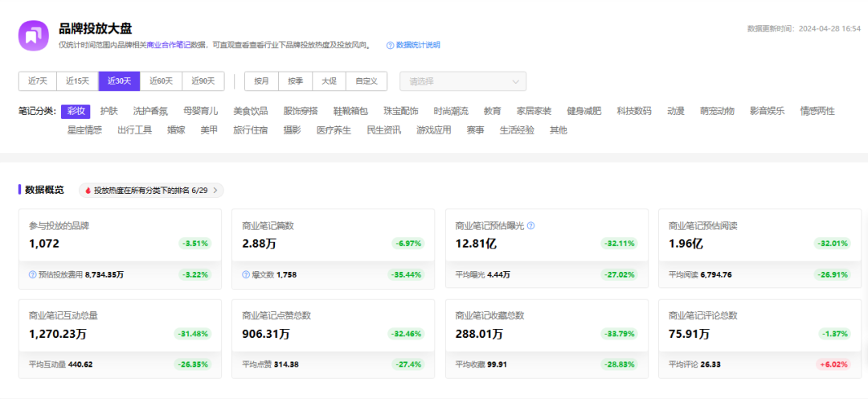This screenshot has height=399, width=868.
Task: Select 星座情感 note category
Action: point(84,130)
